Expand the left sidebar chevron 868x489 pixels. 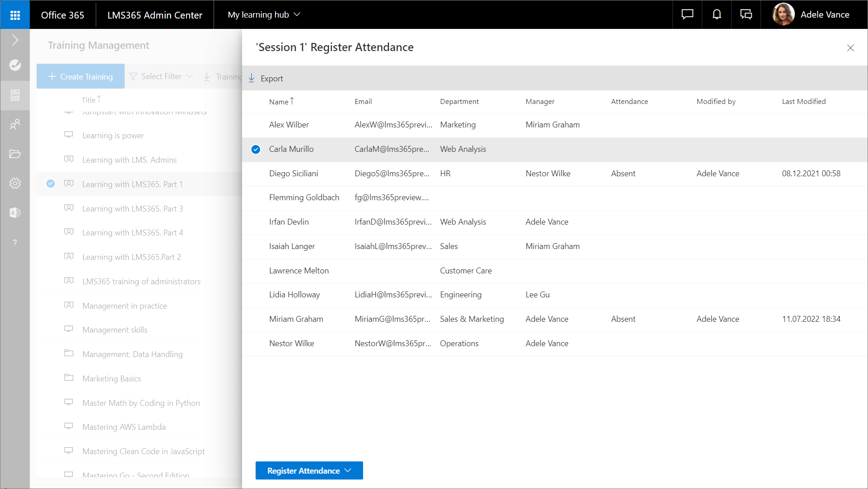[x=15, y=40]
